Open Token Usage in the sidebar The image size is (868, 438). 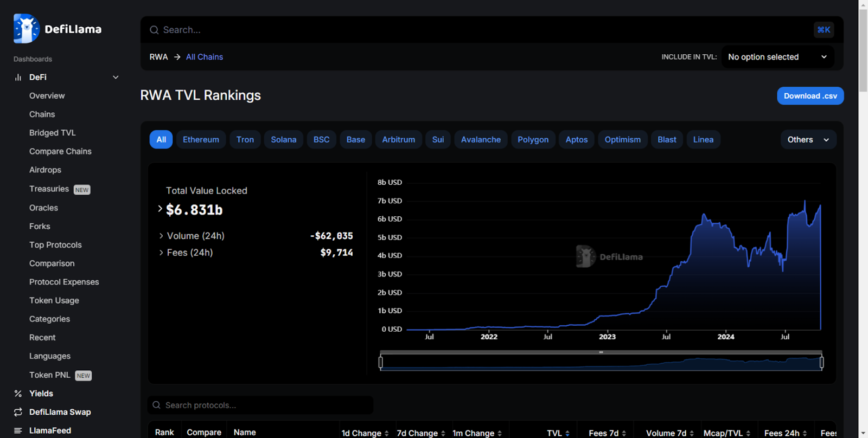54,300
